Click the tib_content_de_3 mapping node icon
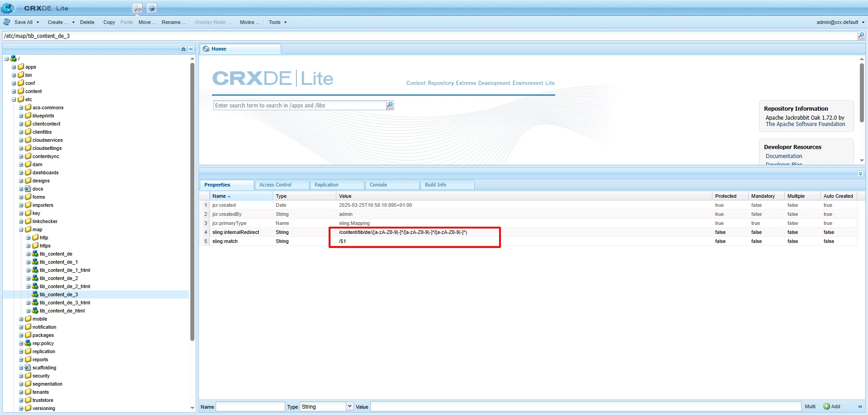The height and width of the screenshot is (415, 868). coord(35,294)
